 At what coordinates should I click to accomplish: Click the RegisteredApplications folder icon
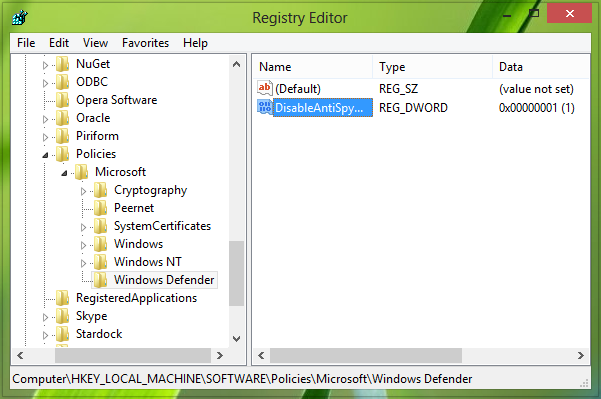[x=62, y=298]
